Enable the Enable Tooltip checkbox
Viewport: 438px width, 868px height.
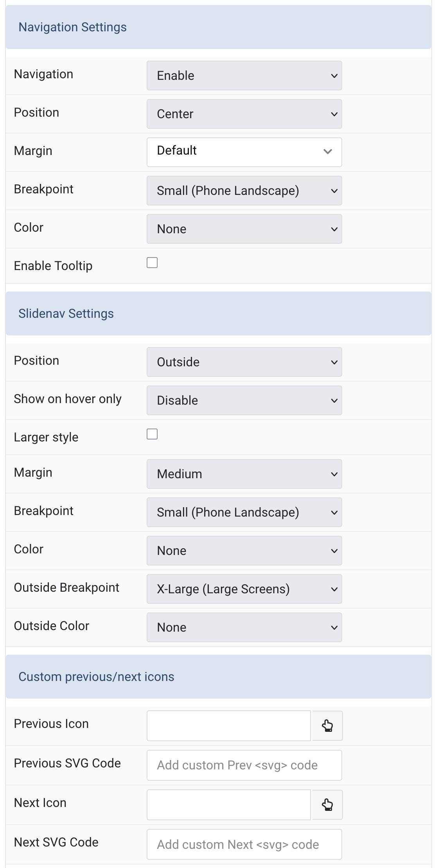[152, 263]
